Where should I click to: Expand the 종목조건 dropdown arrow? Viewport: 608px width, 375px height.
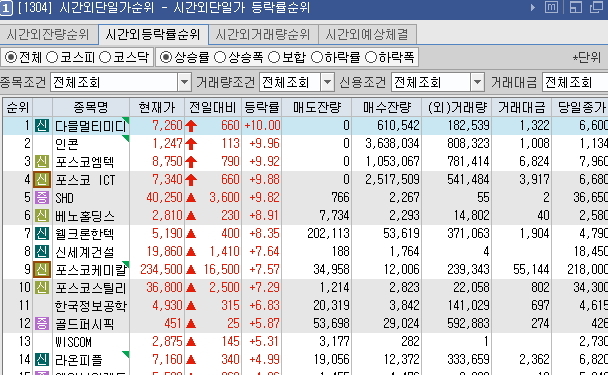pos(185,82)
